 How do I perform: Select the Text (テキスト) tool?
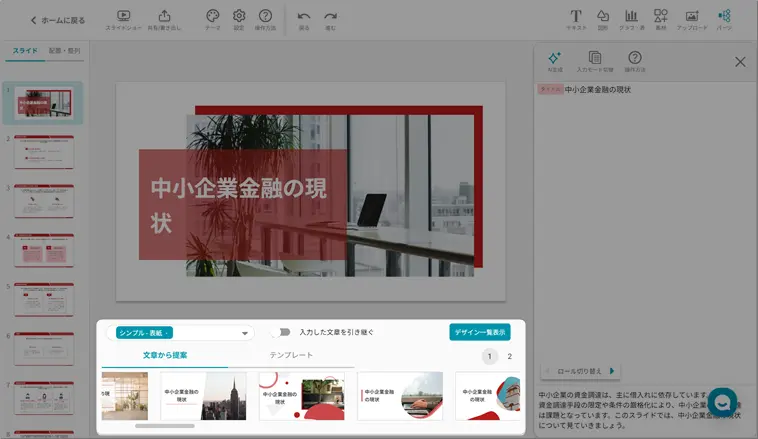576,20
